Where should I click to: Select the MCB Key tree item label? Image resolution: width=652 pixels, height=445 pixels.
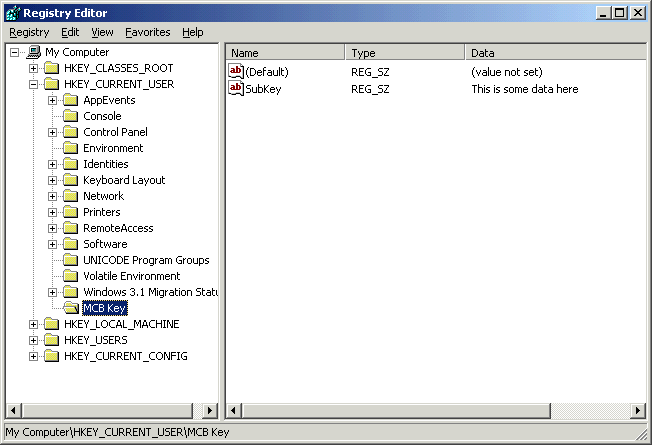pos(104,308)
